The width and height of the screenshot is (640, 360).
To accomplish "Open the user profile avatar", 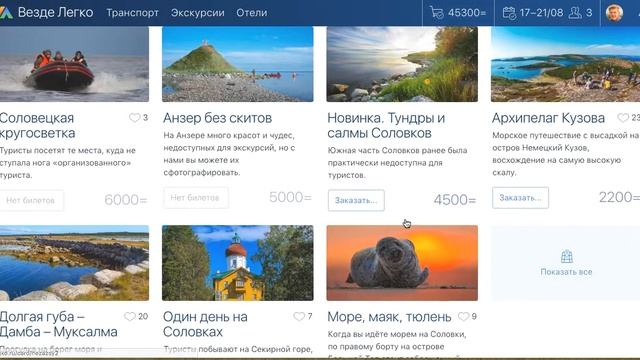I will click(614, 13).
